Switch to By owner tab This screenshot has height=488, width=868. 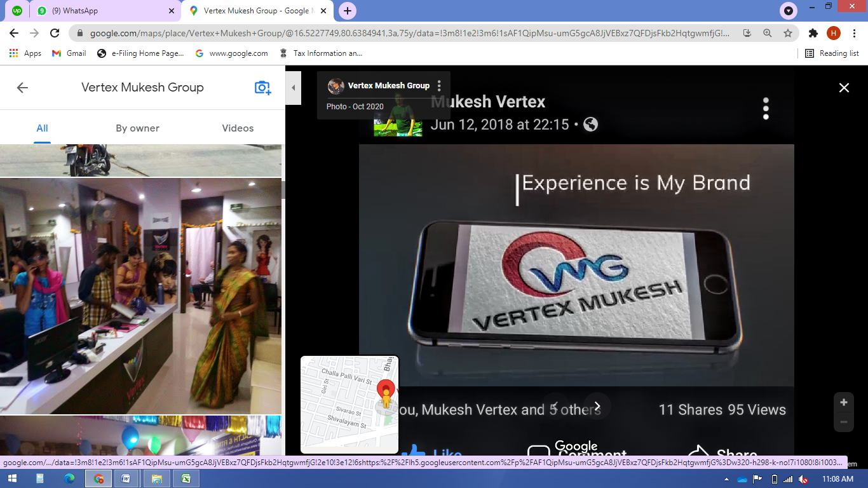click(137, 128)
